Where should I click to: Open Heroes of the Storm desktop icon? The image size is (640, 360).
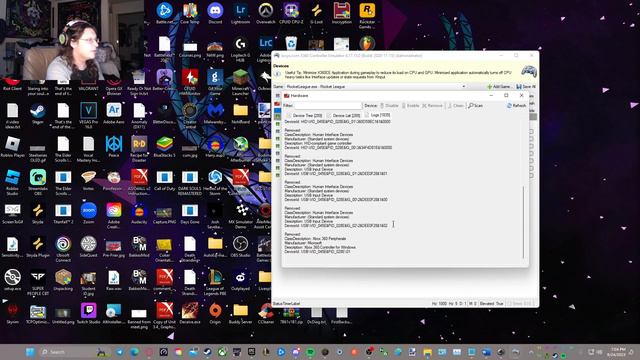tap(215, 183)
